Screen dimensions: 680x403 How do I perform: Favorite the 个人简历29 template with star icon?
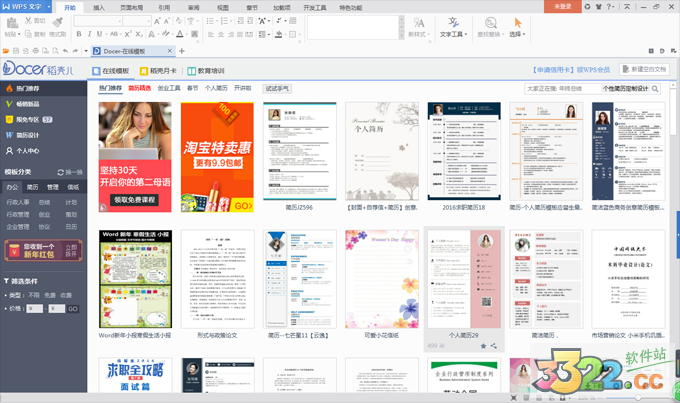coord(482,345)
